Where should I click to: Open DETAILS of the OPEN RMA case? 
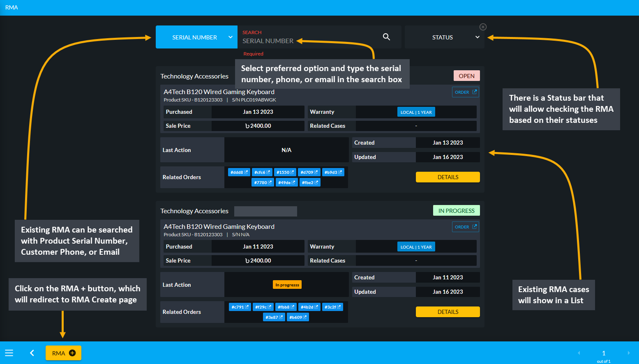point(448,177)
